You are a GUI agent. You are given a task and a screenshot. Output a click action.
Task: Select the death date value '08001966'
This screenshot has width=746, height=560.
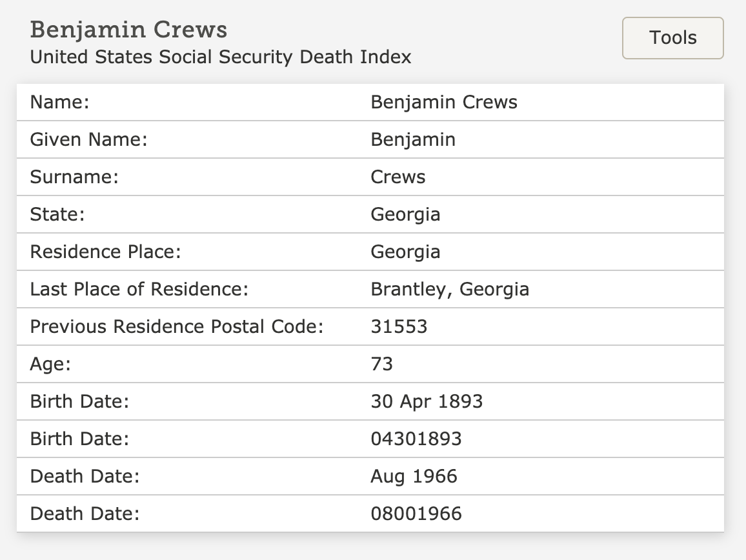[x=416, y=514]
